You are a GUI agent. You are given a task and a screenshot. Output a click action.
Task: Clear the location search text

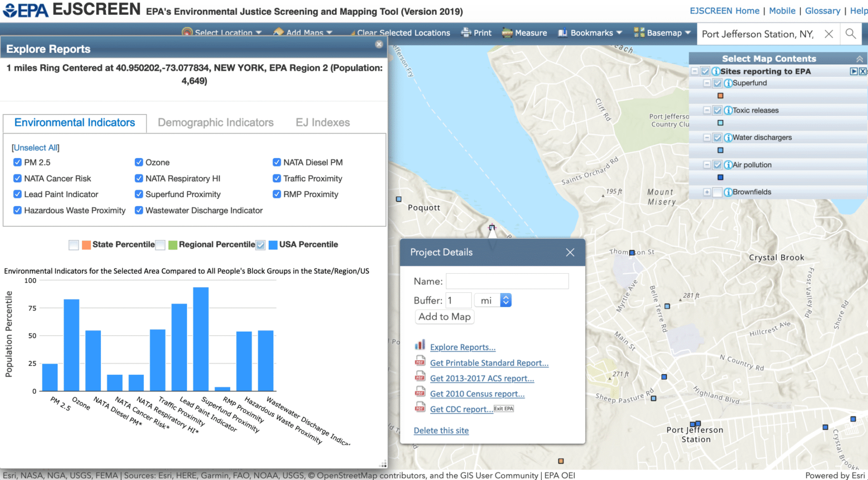[828, 34]
